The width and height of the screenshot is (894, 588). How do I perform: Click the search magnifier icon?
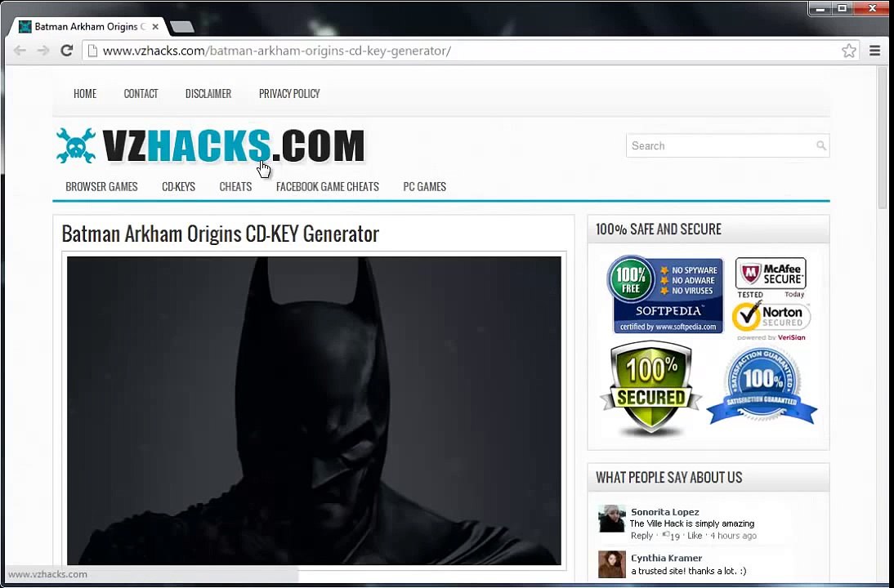(x=820, y=146)
